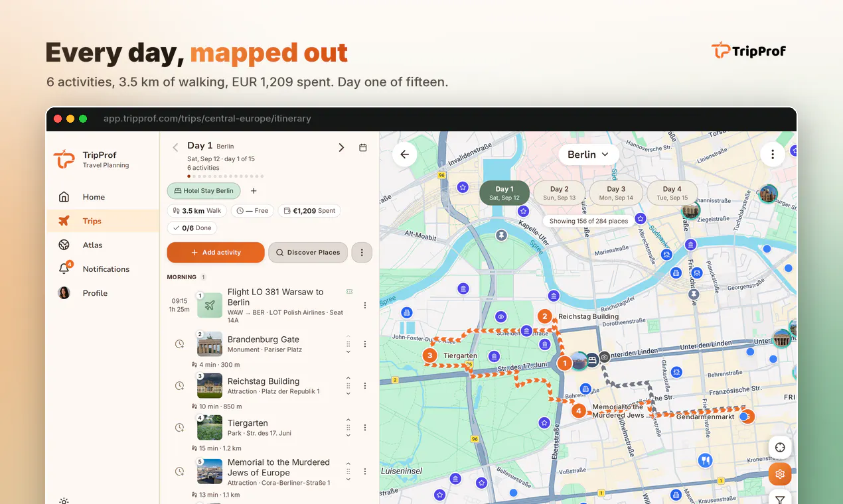
Task: Click the photo marker near Ziegelstraße
Action: pos(691,211)
